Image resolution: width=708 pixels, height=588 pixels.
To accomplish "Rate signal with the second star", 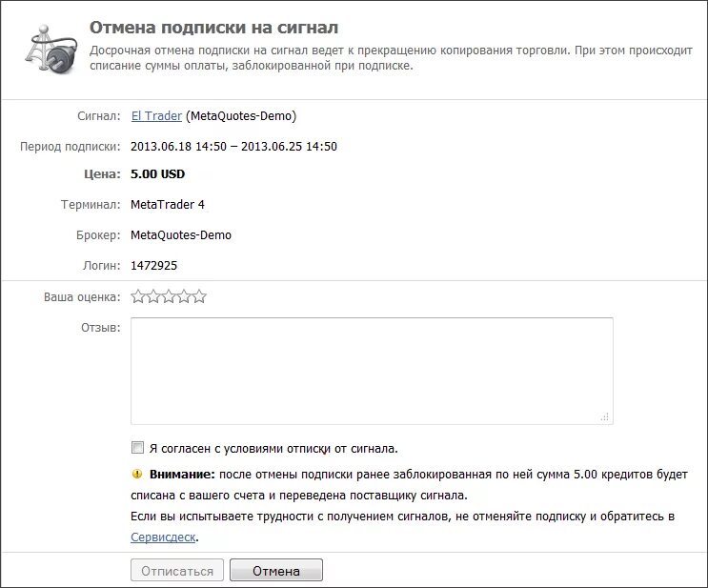I will (x=153, y=296).
